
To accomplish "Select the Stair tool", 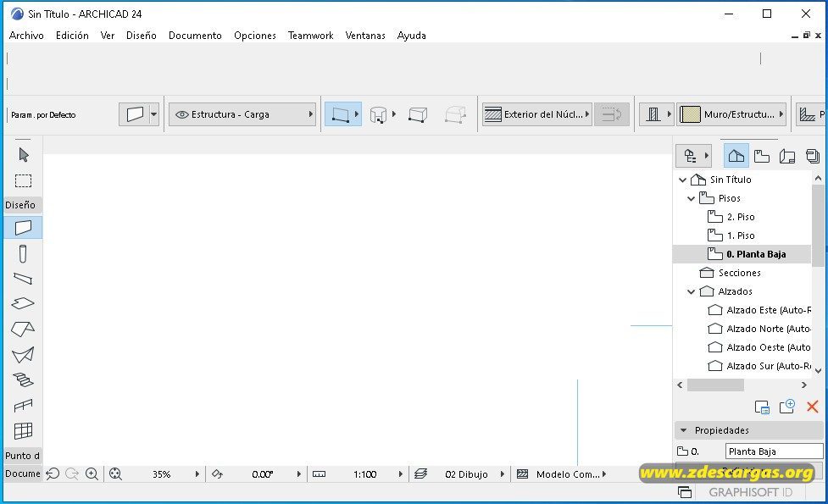I will click(x=23, y=380).
